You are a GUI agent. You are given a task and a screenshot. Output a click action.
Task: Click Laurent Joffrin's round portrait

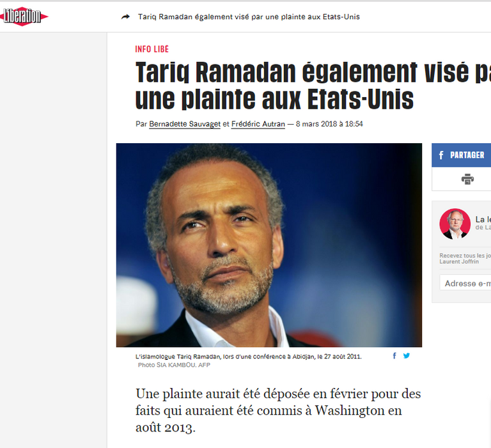point(455,224)
